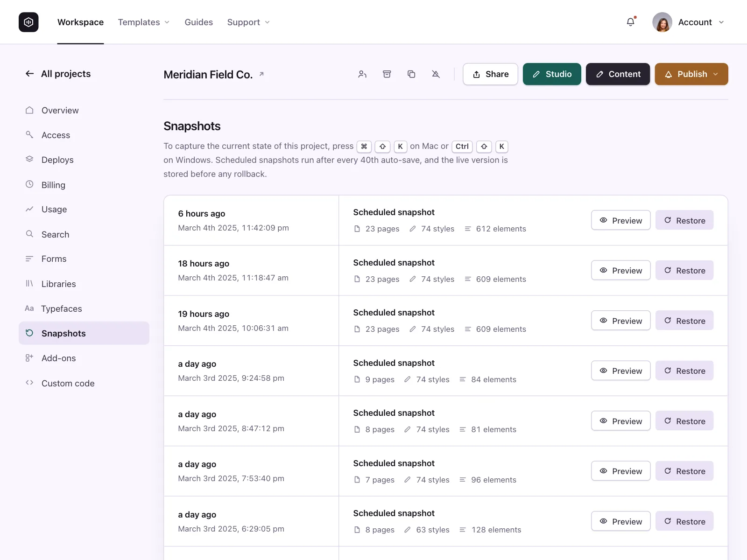Click the Meridian Field Co. project title

(208, 75)
